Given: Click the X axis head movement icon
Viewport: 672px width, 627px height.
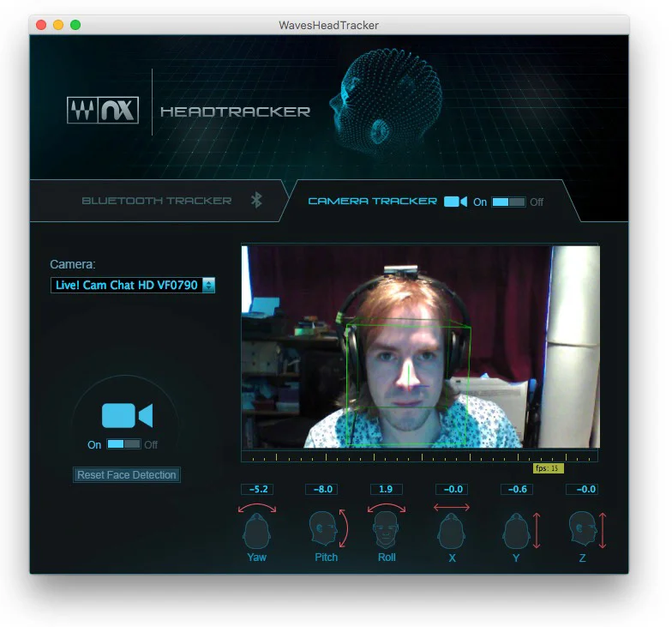Looking at the screenshot, I should (x=451, y=527).
